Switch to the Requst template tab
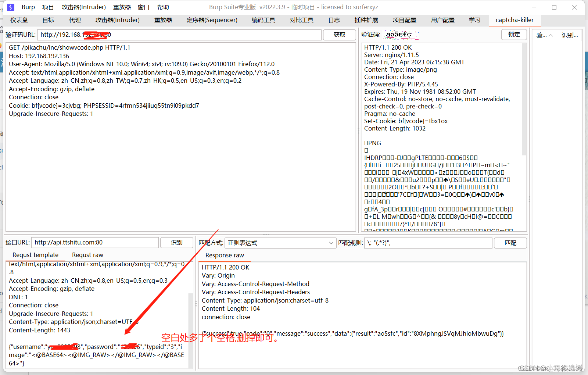This screenshot has height=375, width=588. (36, 255)
